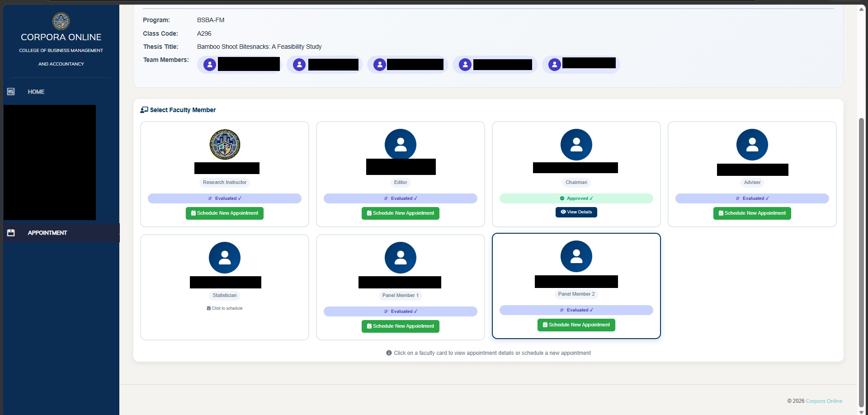Image resolution: width=868 pixels, height=415 pixels.
Task: Click to schedule with the Statistician
Action: pyautogui.click(x=225, y=308)
